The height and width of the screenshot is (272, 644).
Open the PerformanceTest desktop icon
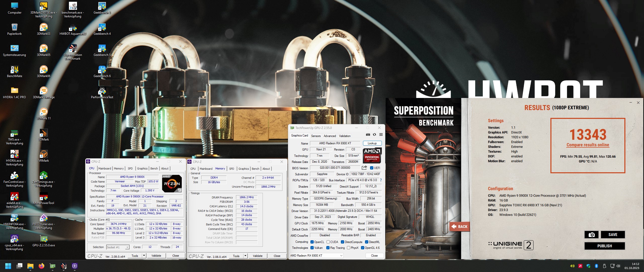[102, 93]
